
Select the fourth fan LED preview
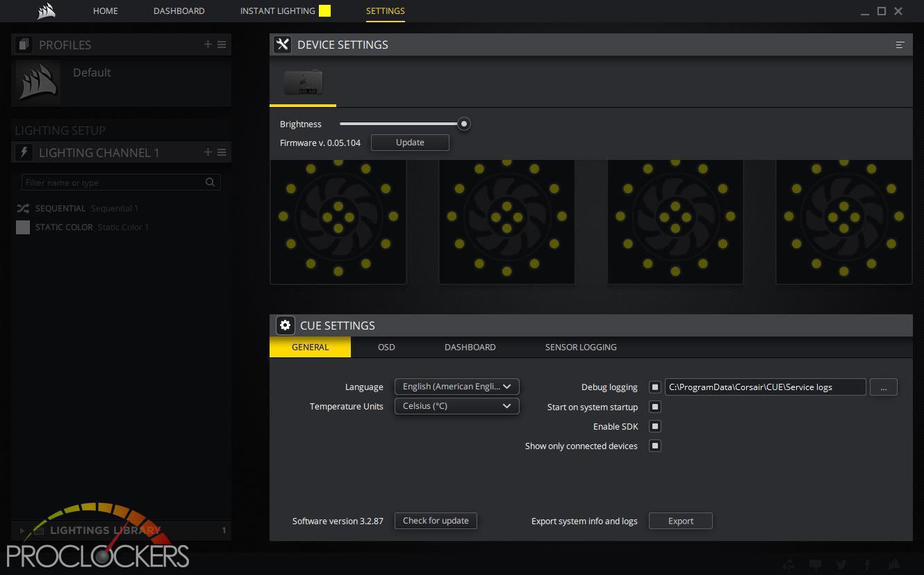click(x=843, y=222)
